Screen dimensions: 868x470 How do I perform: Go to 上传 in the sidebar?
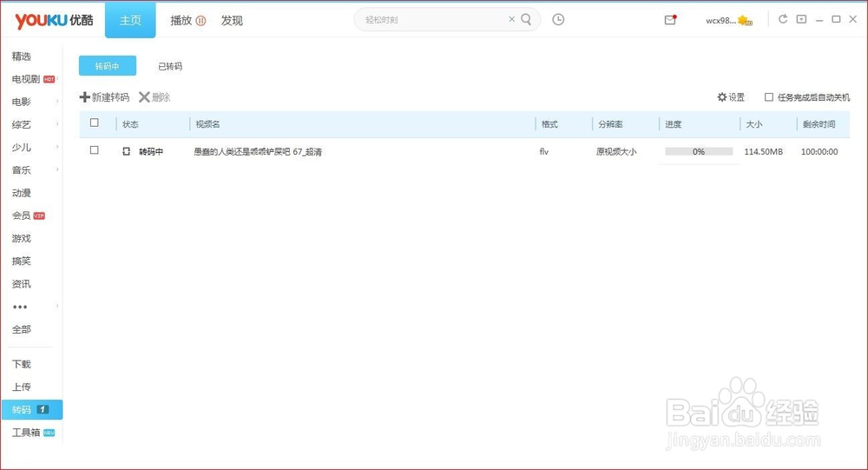(22, 387)
